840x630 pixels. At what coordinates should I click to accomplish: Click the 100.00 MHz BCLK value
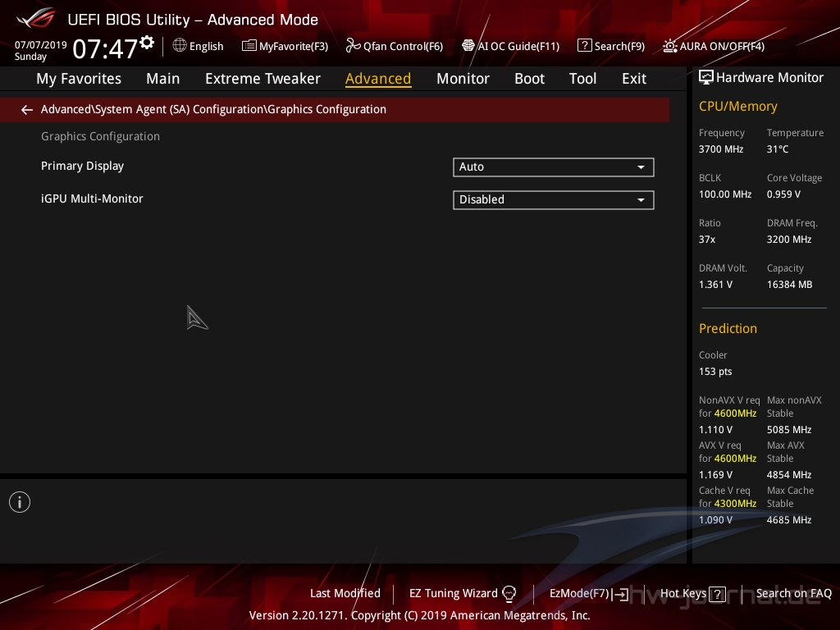(725, 194)
